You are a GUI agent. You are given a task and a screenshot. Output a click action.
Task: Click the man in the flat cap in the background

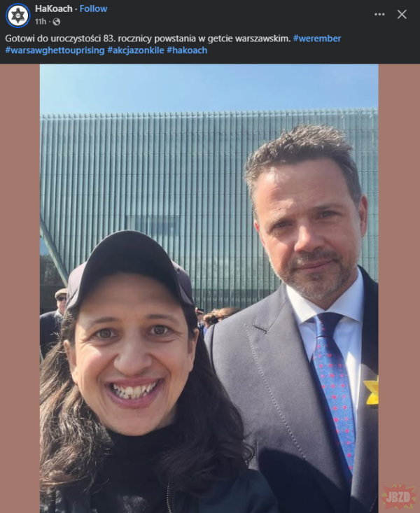(x=55, y=319)
